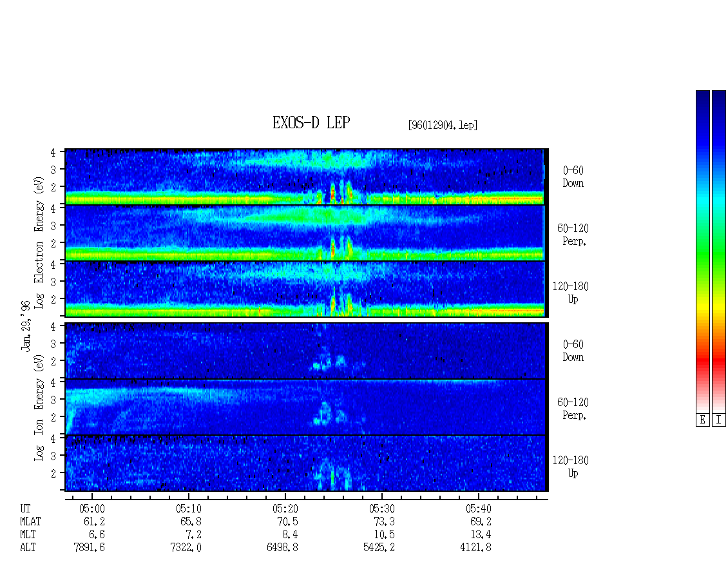728x564 pixels.
Task: Click the MLT value 13.4
Action: click(481, 535)
